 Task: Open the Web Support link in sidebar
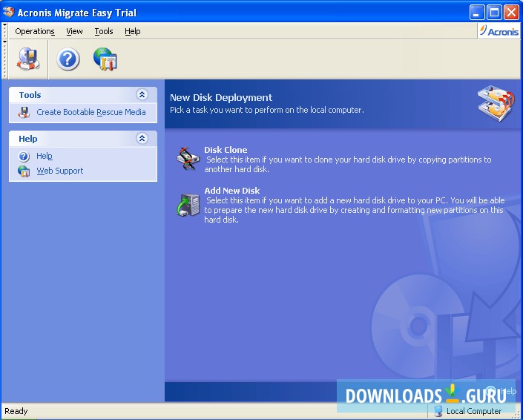(60, 171)
